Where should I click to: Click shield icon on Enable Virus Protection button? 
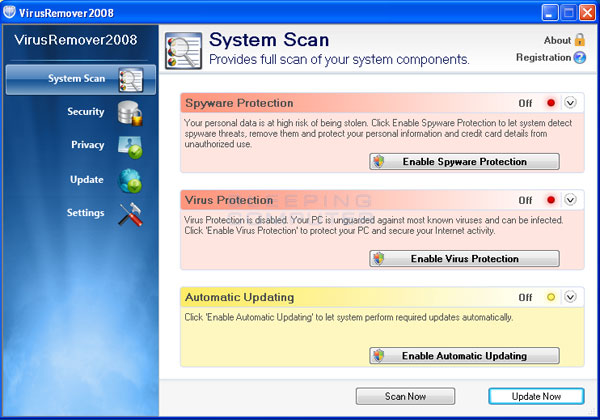pyautogui.click(x=378, y=259)
